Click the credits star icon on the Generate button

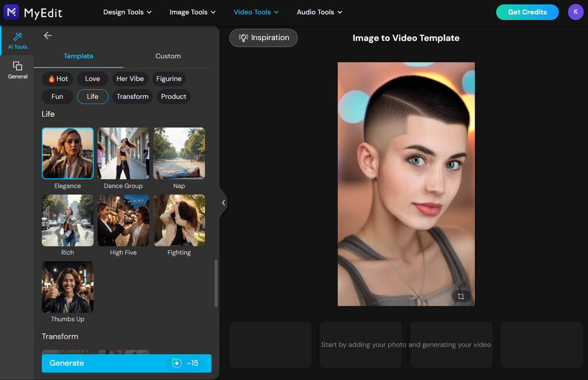pos(176,363)
